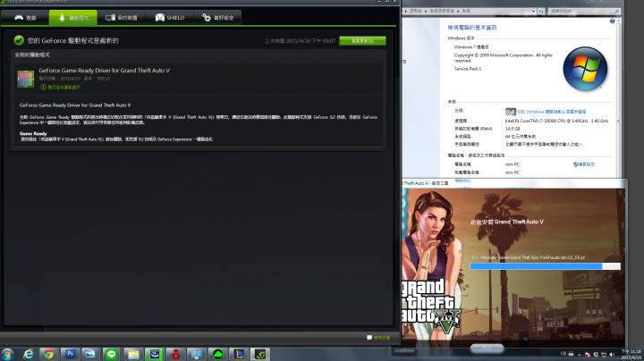Screen dimensions: 644x361
Task: Click the green Check for updates button
Action: 362,40
